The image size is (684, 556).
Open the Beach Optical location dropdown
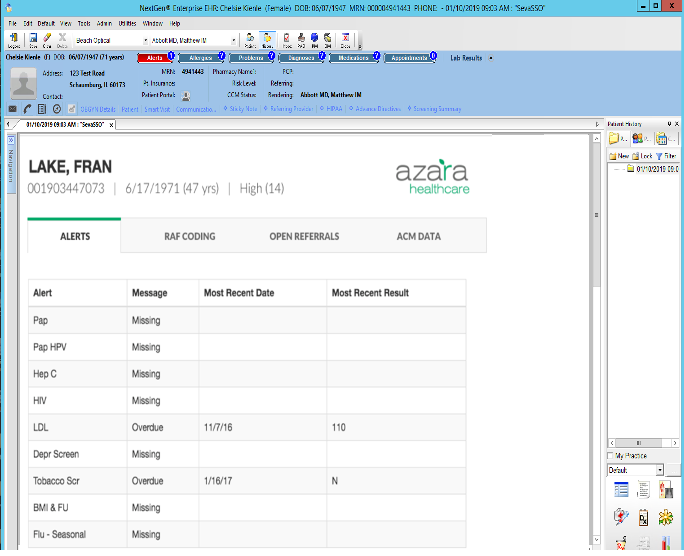click(x=145, y=41)
